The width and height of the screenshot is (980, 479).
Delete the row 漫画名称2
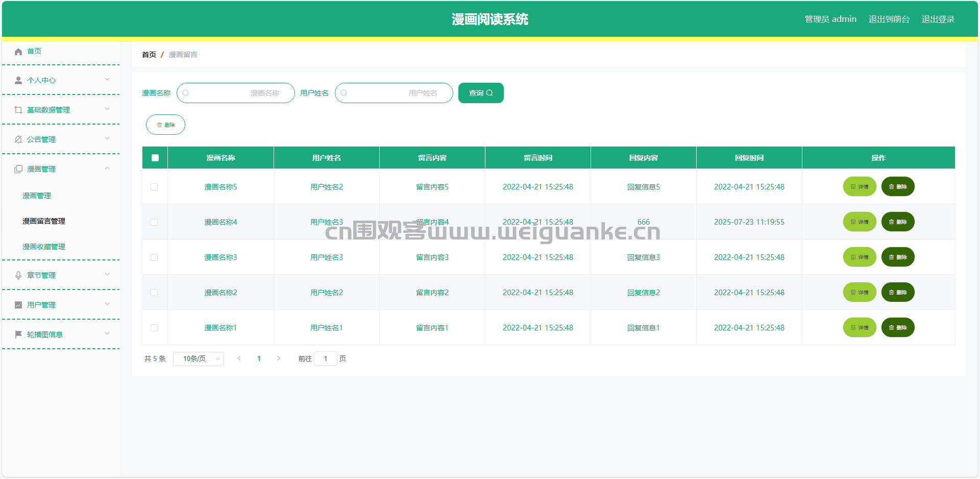[x=898, y=293]
